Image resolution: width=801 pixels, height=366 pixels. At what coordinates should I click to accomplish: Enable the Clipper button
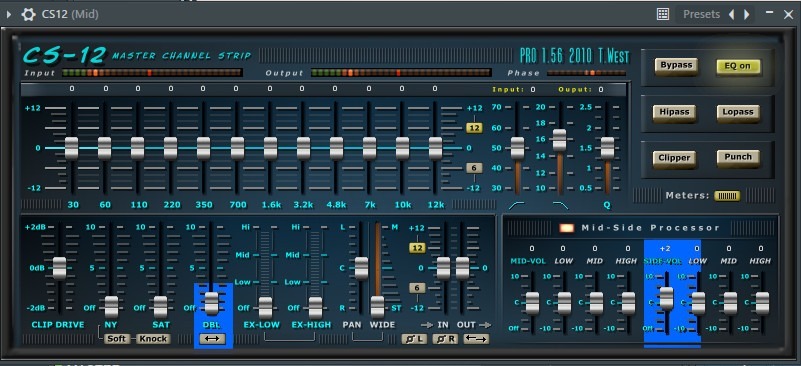[x=674, y=158]
